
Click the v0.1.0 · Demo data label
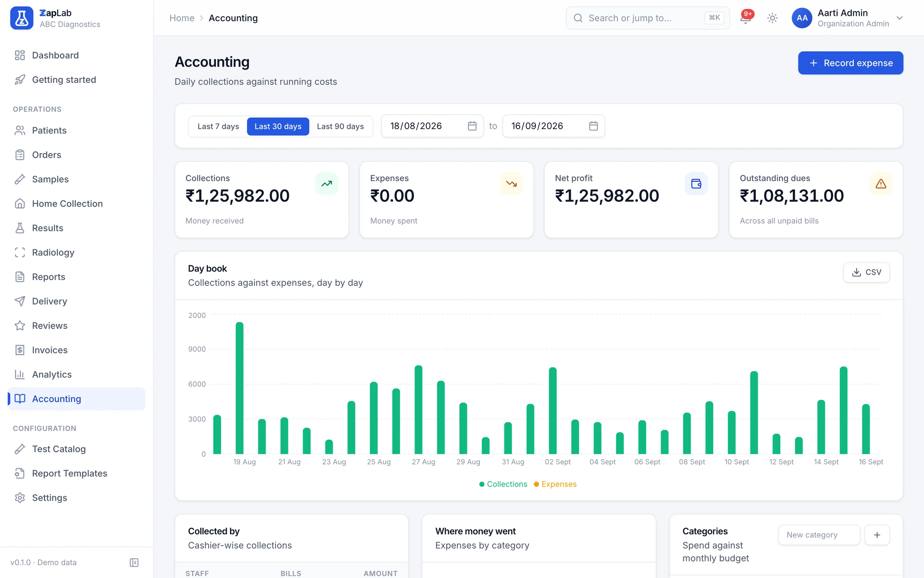click(x=44, y=563)
